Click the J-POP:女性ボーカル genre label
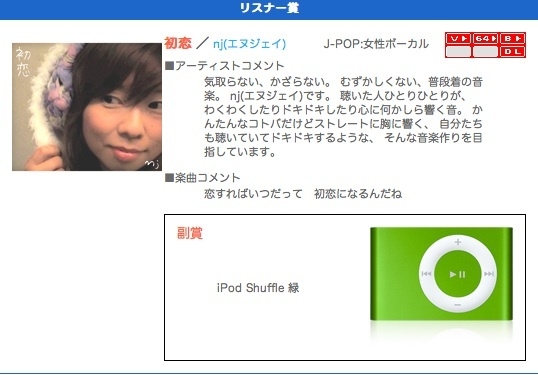 click(x=376, y=44)
